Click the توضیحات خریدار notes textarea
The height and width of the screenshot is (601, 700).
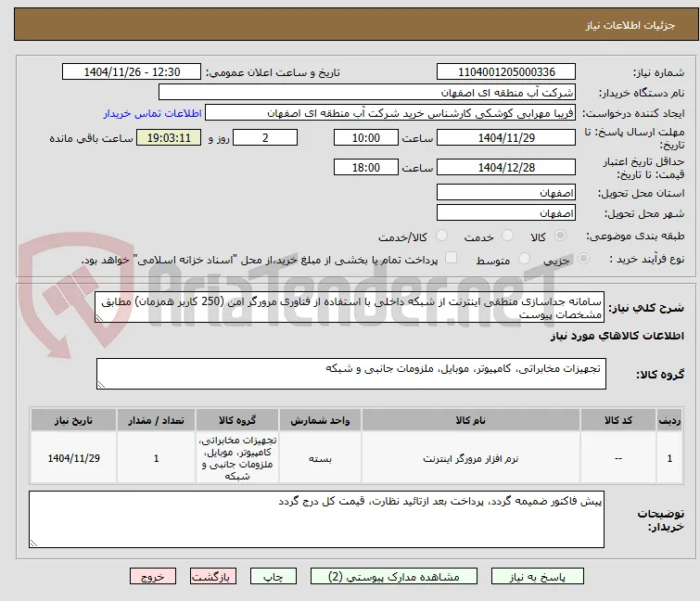point(316,519)
